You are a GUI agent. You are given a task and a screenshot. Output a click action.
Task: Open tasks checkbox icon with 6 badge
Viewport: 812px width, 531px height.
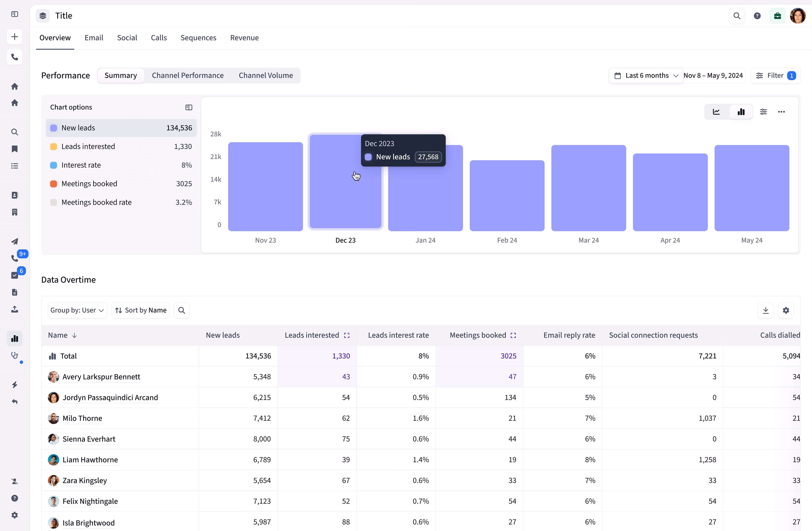click(x=15, y=276)
